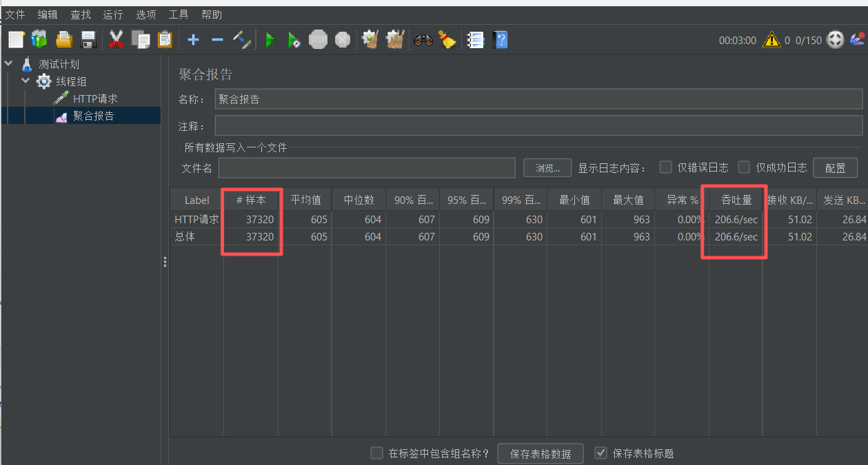Click the 保存表格数据 button

(x=540, y=453)
